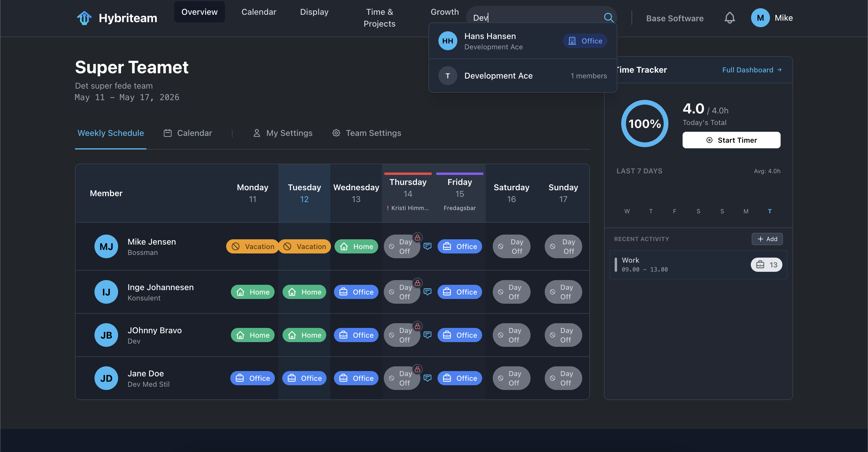Image resolution: width=868 pixels, height=452 pixels.
Task: Toggle JOhnny Bravo's Wednesday Office status
Action: [356, 335]
